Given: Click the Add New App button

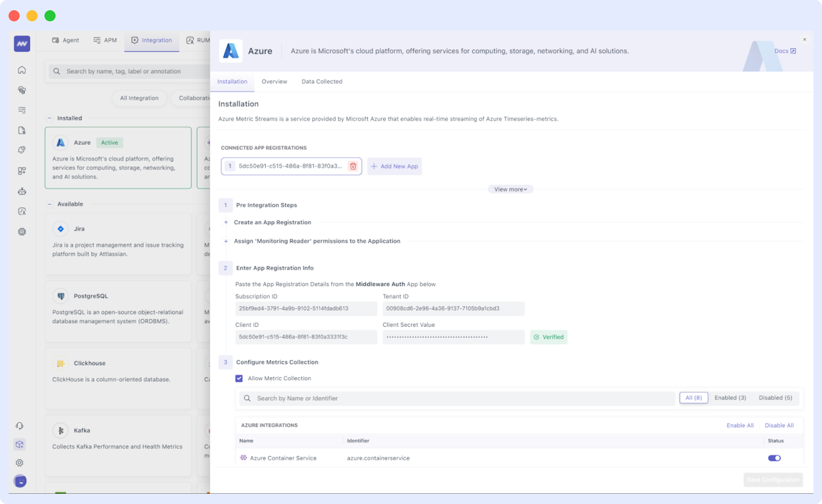Looking at the screenshot, I should tap(394, 166).
